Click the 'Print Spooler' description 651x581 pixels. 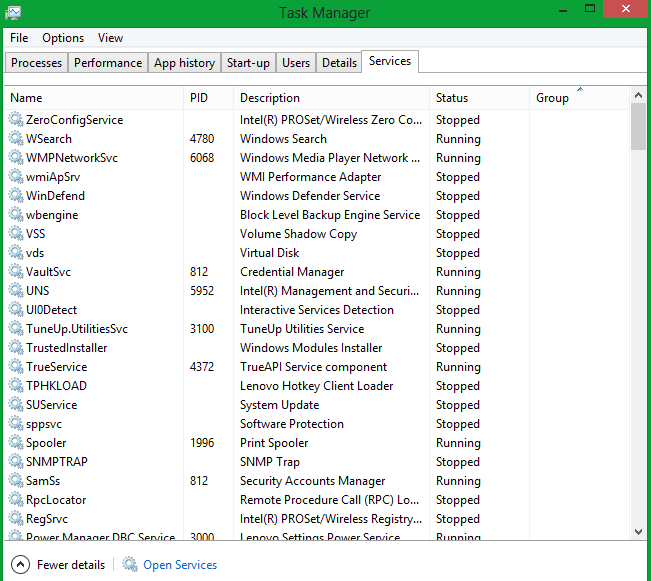pos(274,443)
